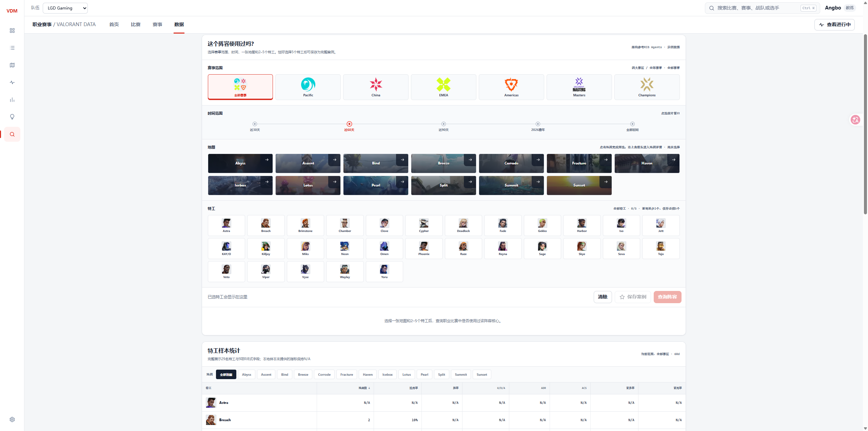Select the Americas league scope
The width and height of the screenshot is (868, 431).
pyautogui.click(x=511, y=87)
